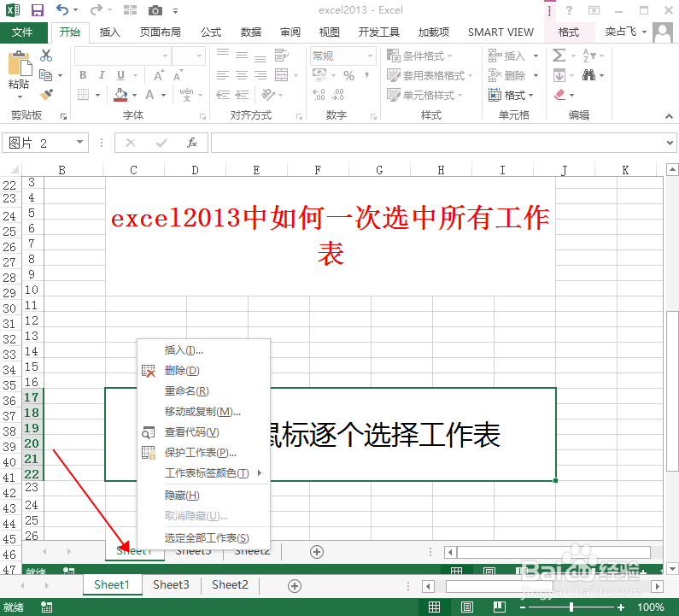Viewport: 679px width, 616px height.
Task: Choose 重命名(R) from context menu
Action: (x=203, y=390)
